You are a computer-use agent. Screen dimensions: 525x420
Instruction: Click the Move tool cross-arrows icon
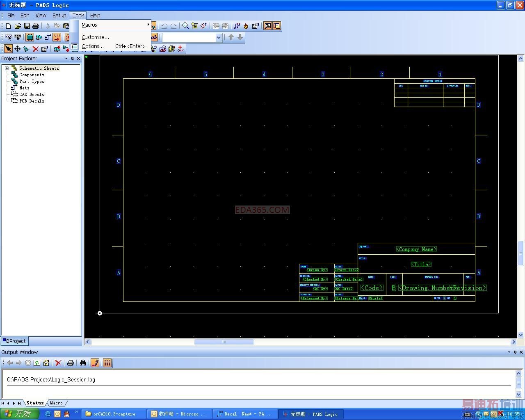[17, 49]
